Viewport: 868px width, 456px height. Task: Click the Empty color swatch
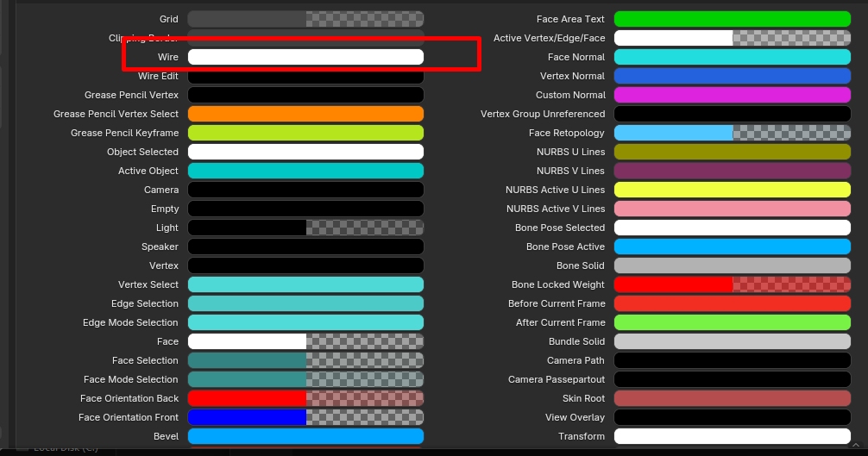click(305, 209)
